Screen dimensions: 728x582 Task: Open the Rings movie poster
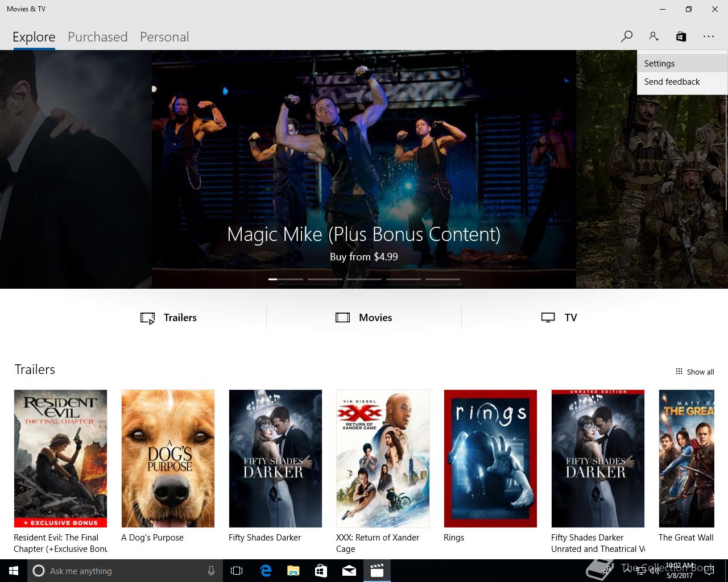490,459
